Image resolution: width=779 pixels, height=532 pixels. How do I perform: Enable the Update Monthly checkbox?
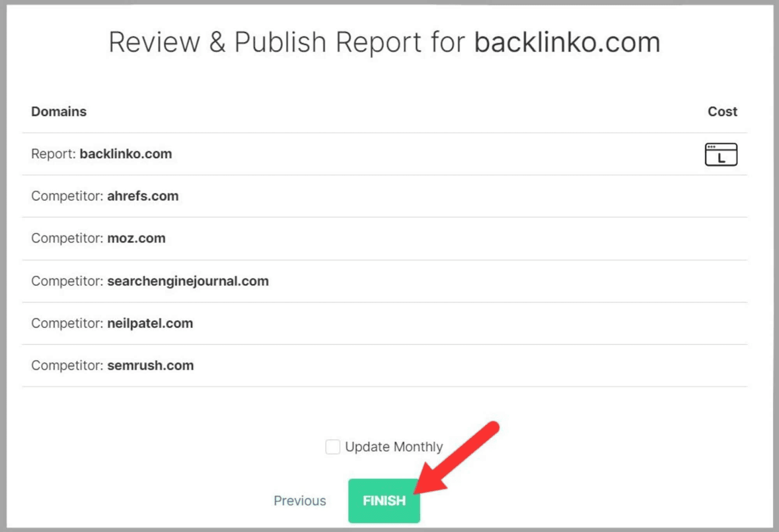click(x=333, y=447)
